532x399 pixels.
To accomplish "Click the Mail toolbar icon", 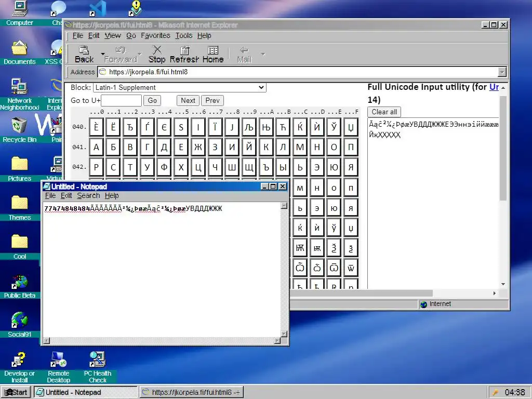I will 244,54.
